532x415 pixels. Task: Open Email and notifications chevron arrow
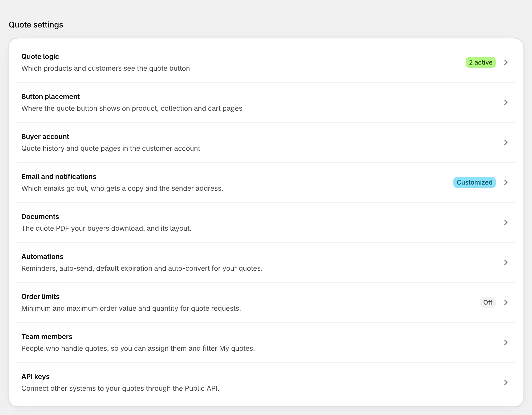(x=506, y=182)
